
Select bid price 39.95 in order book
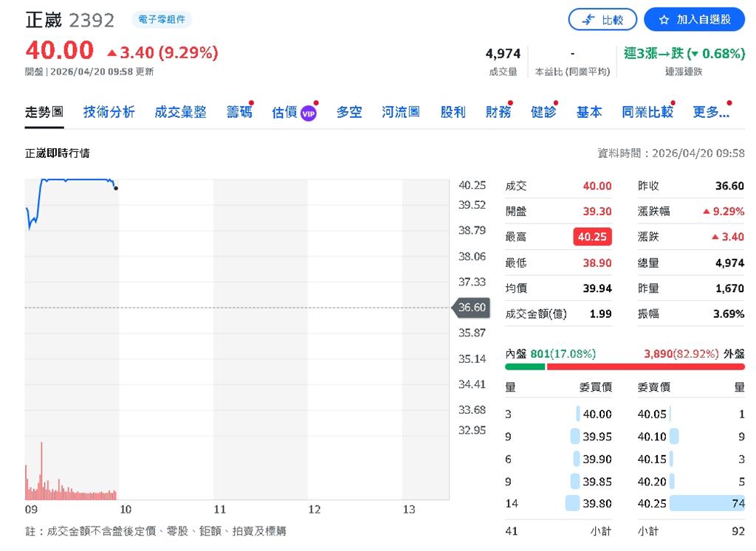click(x=597, y=437)
